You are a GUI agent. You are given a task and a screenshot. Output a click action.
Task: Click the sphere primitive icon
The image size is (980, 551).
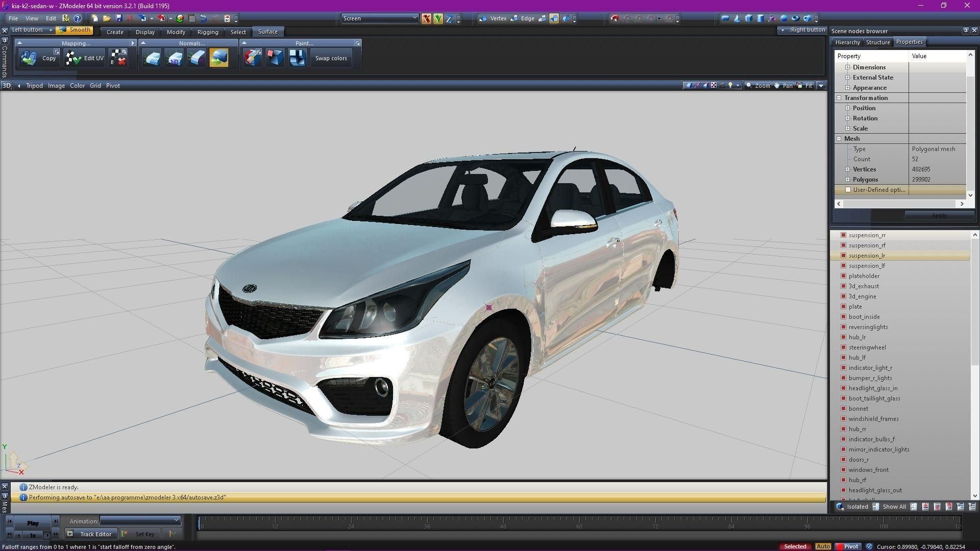(784, 18)
